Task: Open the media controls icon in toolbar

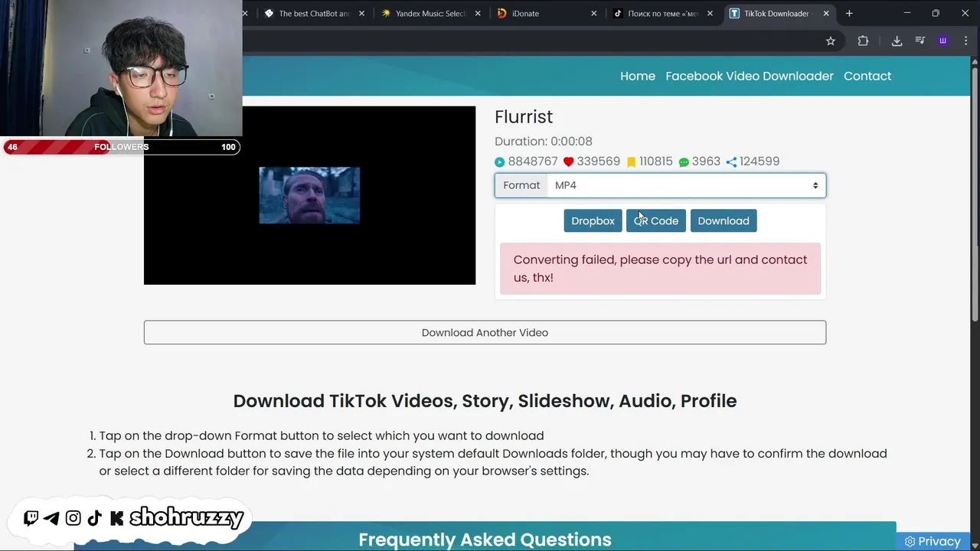Action: pos(920,41)
